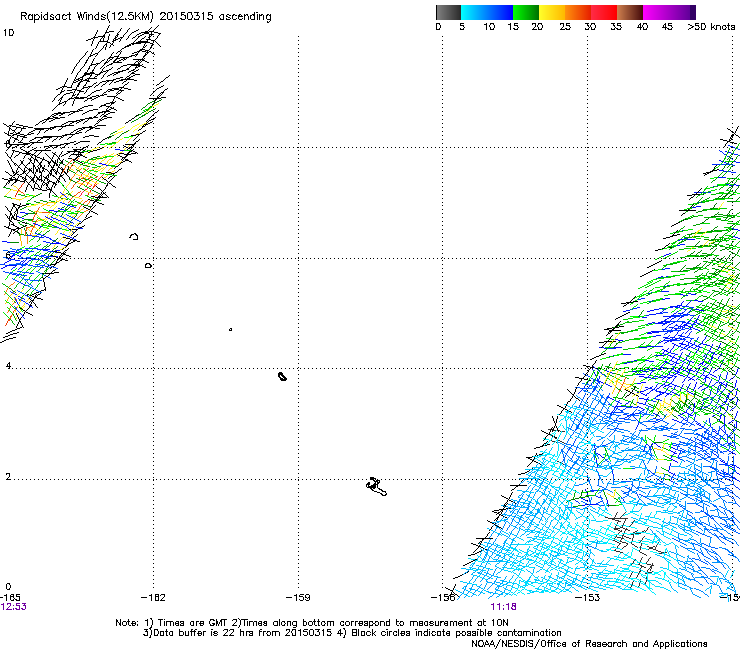Click the "-159" longitude axis label
740x650 pixels.
click(298, 598)
